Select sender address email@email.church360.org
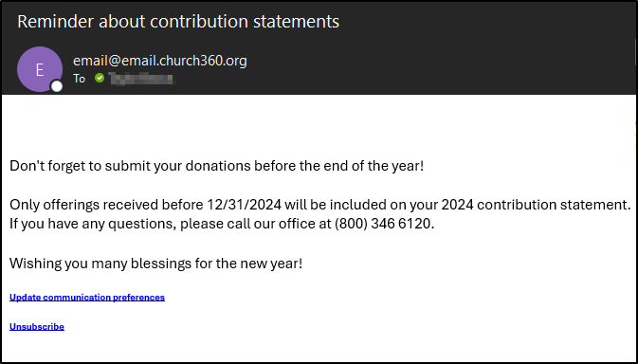638x364 pixels. point(160,61)
